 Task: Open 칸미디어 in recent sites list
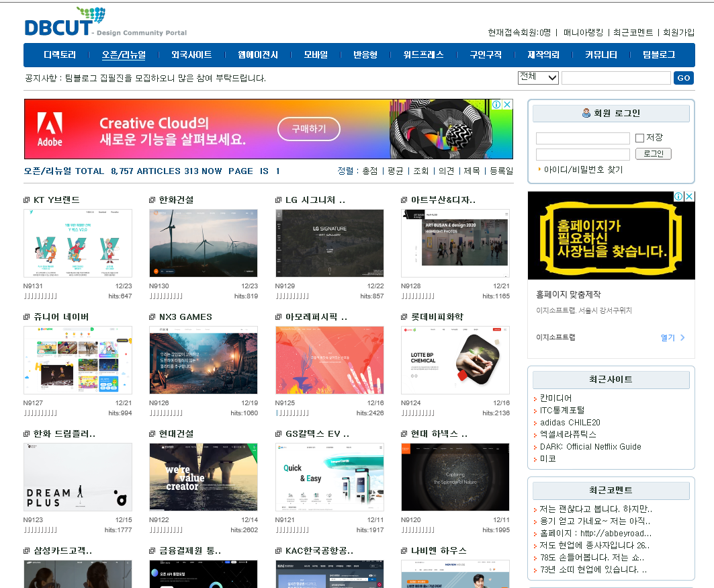(x=555, y=398)
